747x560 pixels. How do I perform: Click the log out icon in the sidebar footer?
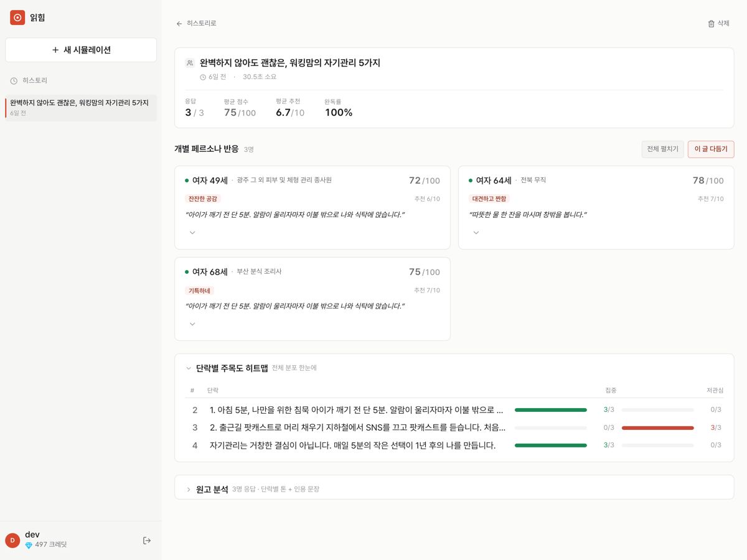click(x=147, y=541)
